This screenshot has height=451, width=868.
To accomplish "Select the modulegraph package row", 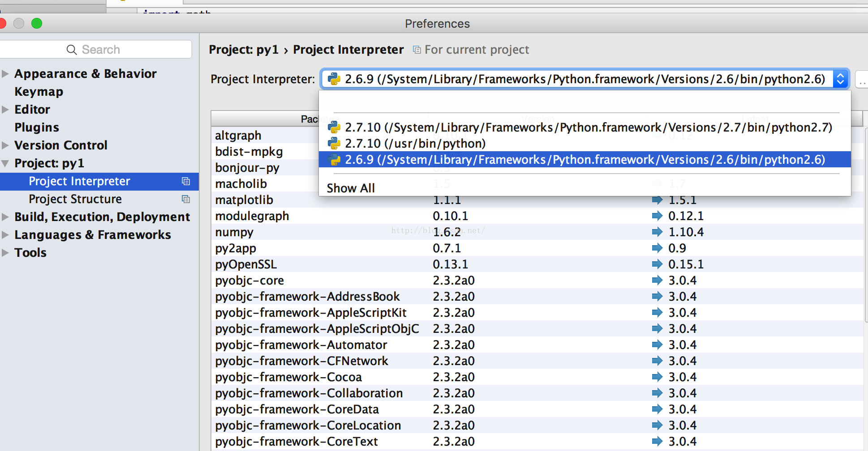I will tap(537, 216).
